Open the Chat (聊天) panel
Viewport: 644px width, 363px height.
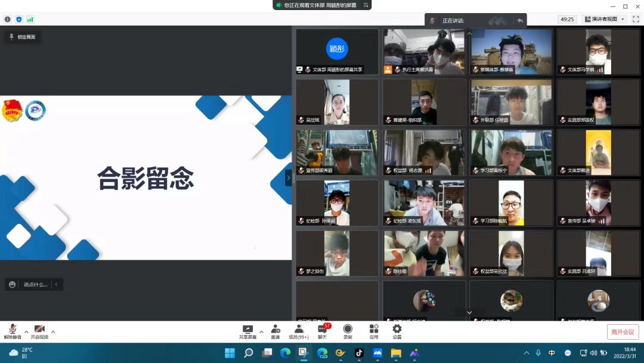pos(323,330)
